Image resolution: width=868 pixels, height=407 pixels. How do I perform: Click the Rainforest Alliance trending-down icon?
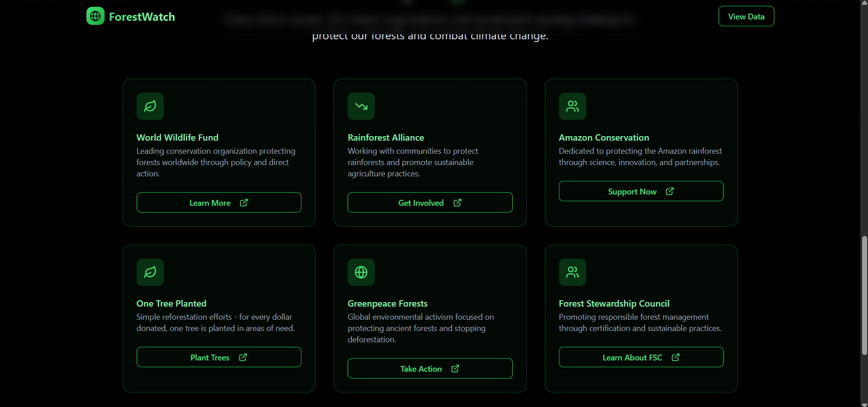[x=361, y=106]
